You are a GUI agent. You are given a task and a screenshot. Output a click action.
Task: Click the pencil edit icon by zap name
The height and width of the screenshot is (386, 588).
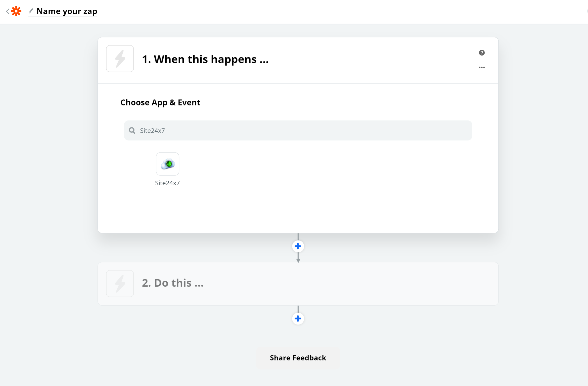click(x=31, y=11)
